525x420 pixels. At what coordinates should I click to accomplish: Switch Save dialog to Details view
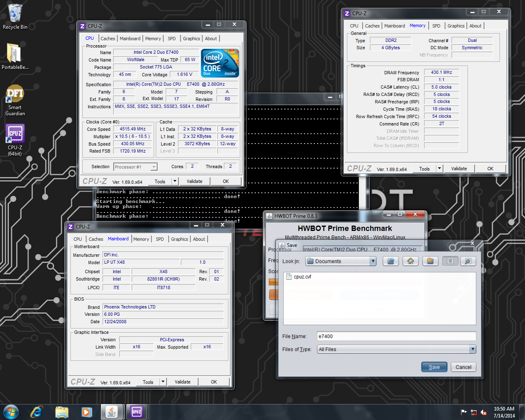coord(468,261)
